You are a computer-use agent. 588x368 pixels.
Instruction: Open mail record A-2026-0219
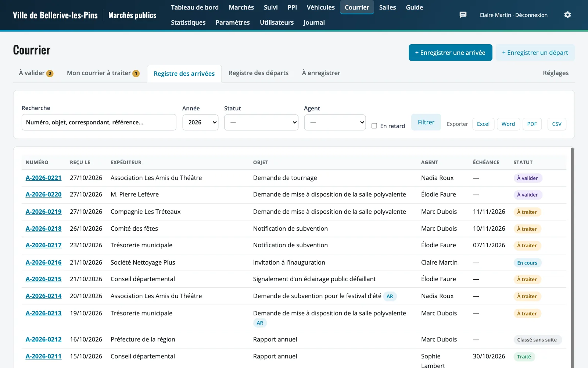43,212
